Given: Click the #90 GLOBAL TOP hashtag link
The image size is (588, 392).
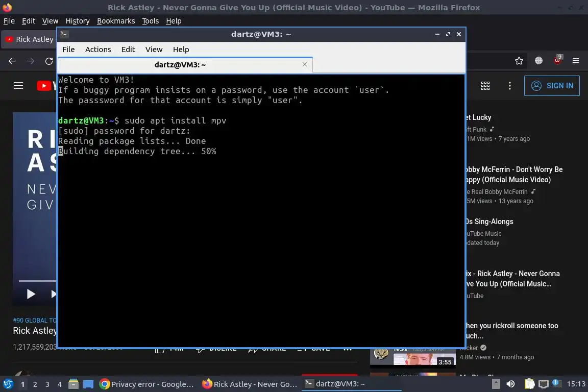Looking at the screenshot, I should click(35, 321).
